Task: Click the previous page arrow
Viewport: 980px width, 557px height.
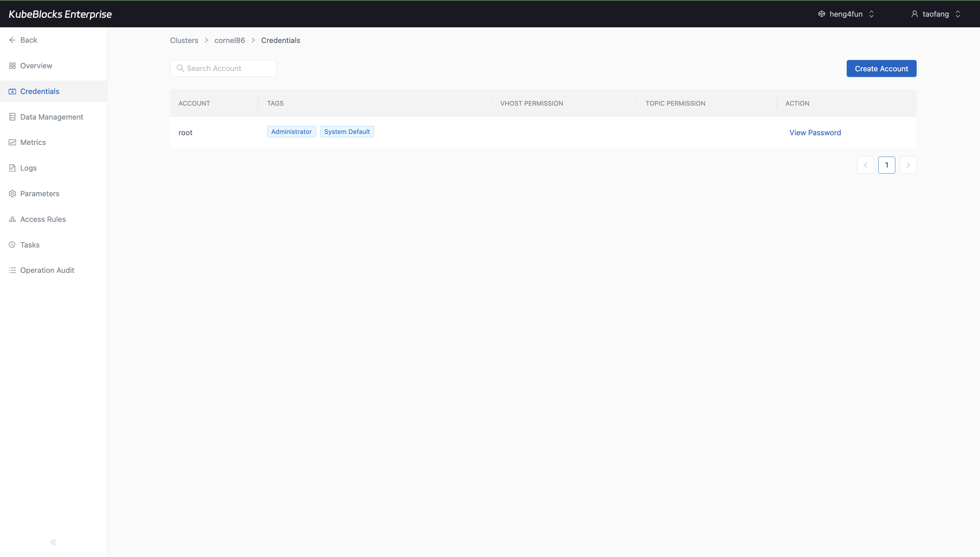Action: [865, 165]
